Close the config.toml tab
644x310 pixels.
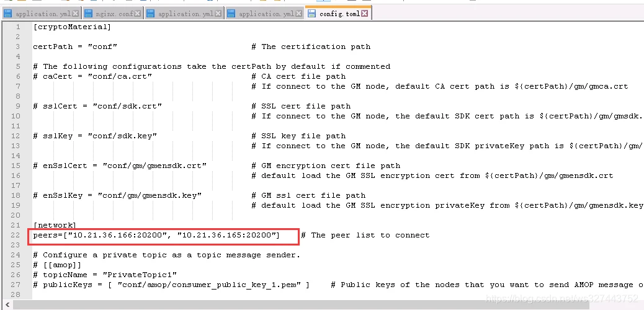[365, 13]
